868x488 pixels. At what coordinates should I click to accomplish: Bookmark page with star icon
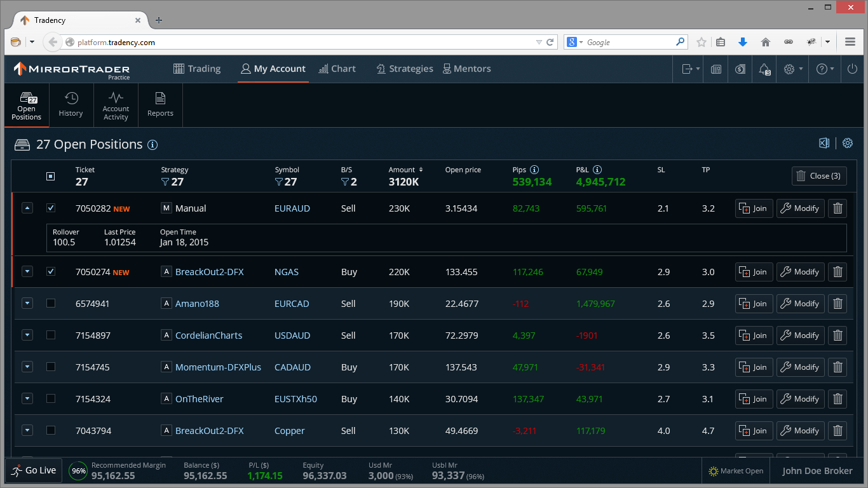[x=702, y=43]
